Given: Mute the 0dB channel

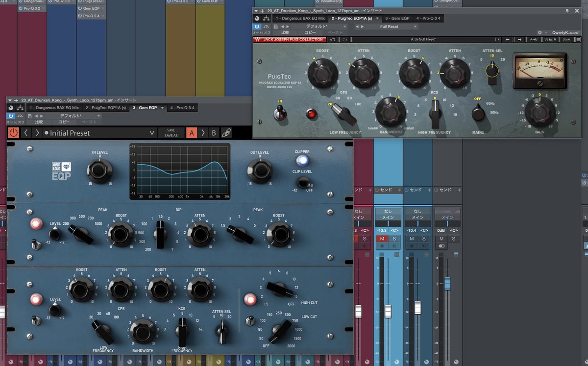Looking at the screenshot, I should (442, 238).
